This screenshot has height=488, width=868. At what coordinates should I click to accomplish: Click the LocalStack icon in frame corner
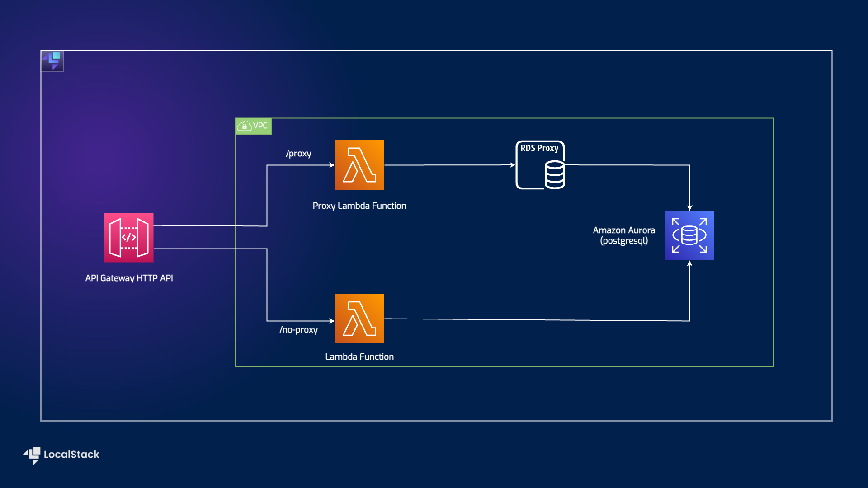pos(52,61)
